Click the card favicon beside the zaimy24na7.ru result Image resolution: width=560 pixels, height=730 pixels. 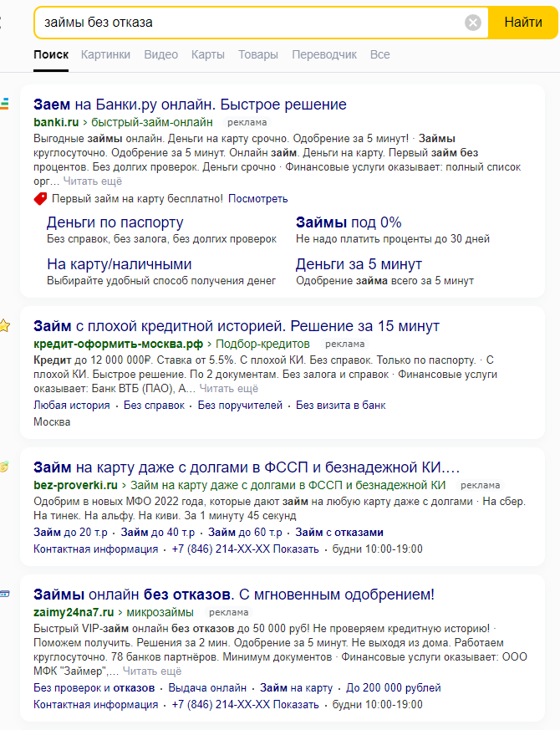(x=5, y=594)
